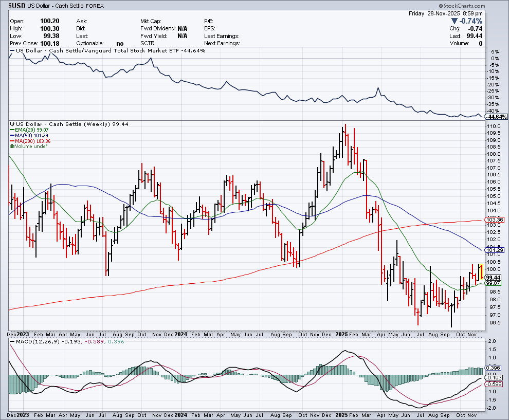
Task: Click the green EMA(20) 99.07 legend entry
Action: tap(32, 130)
